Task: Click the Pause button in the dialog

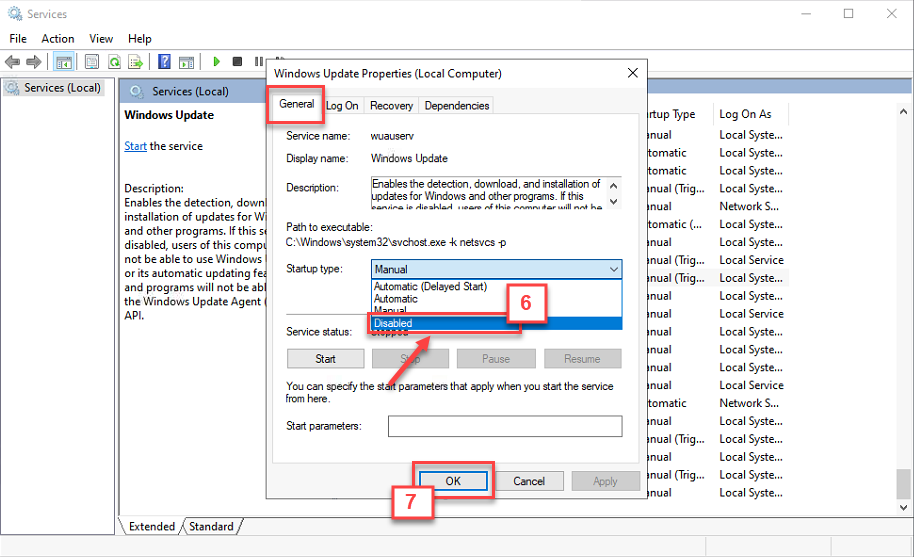Action: tap(495, 359)
